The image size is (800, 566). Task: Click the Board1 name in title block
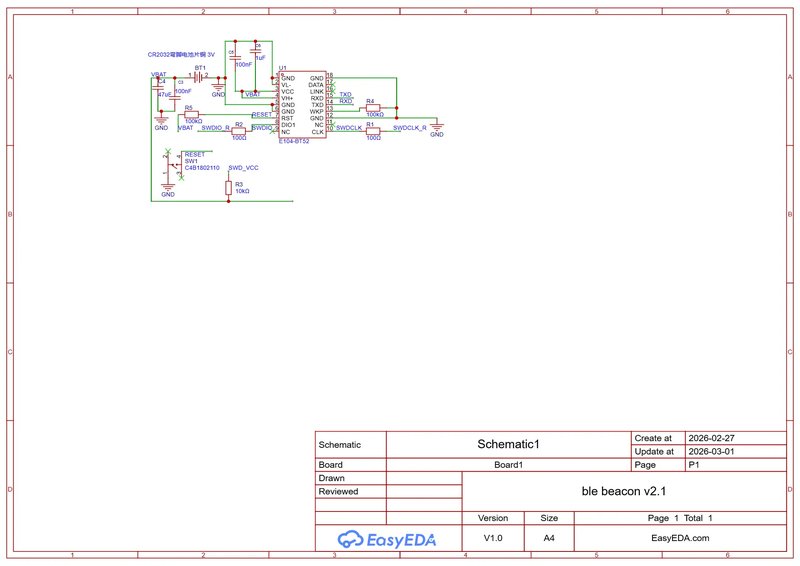(508, 465)
